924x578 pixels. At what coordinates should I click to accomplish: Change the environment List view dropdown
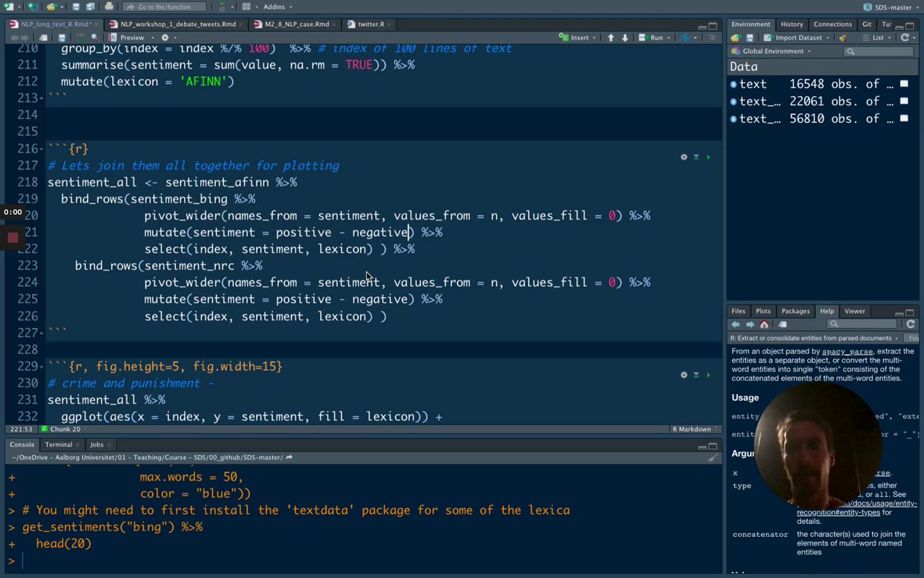(x=877, y=38)
